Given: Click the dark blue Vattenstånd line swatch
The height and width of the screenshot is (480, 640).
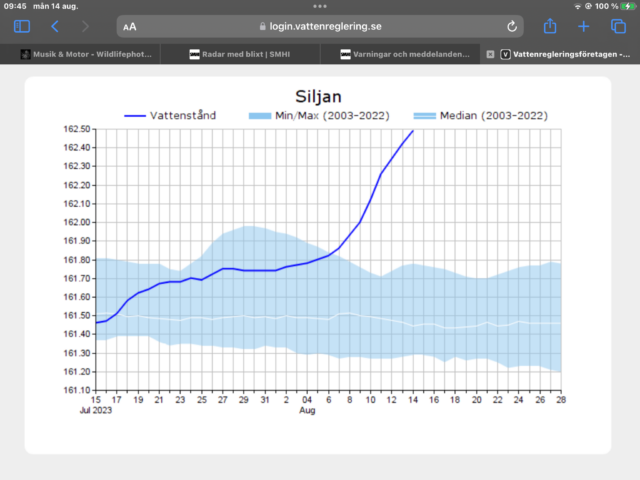Looking at the screenshot, I should [135, 116].
